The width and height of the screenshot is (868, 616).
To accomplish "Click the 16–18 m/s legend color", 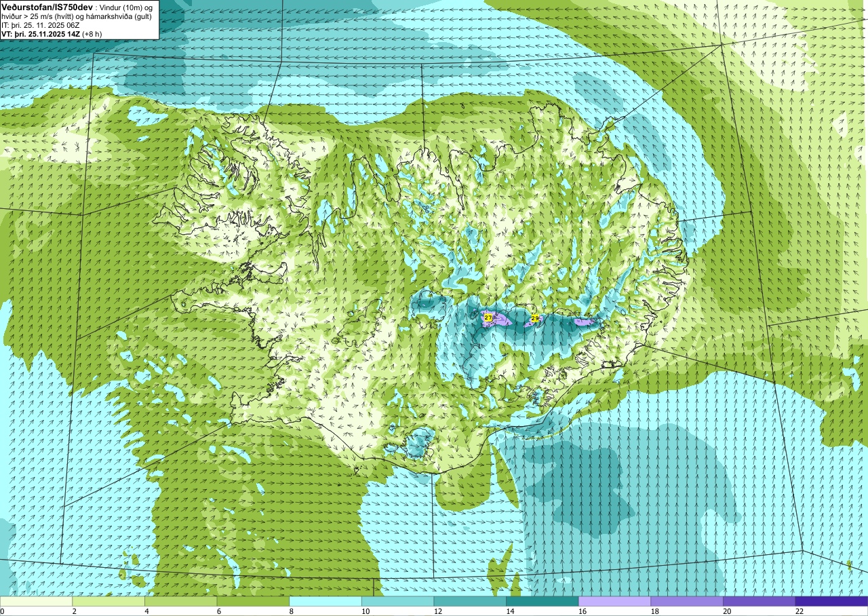I will coord(615,601).
